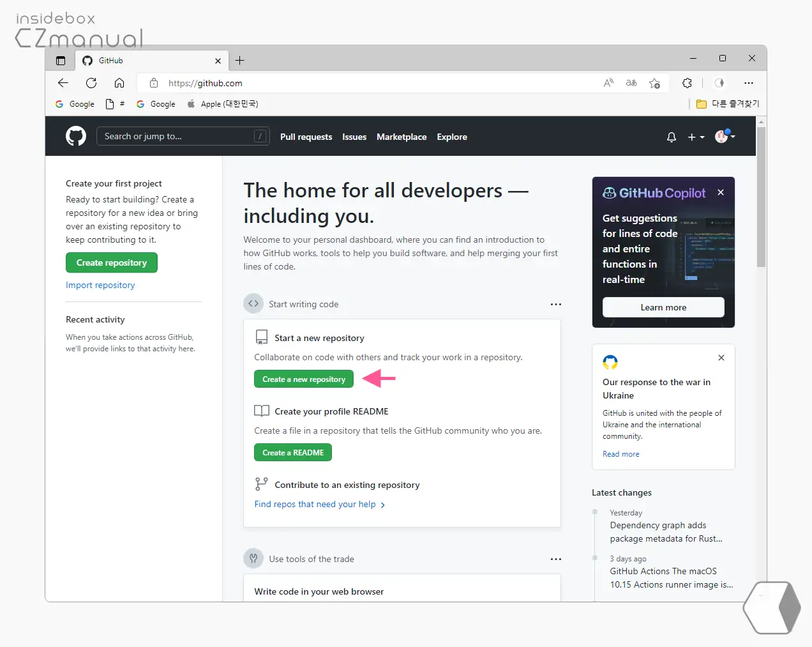Dismiss the GitHub Copilot card
This screenshot has height=647, width=812.
(x=721, y=192)
